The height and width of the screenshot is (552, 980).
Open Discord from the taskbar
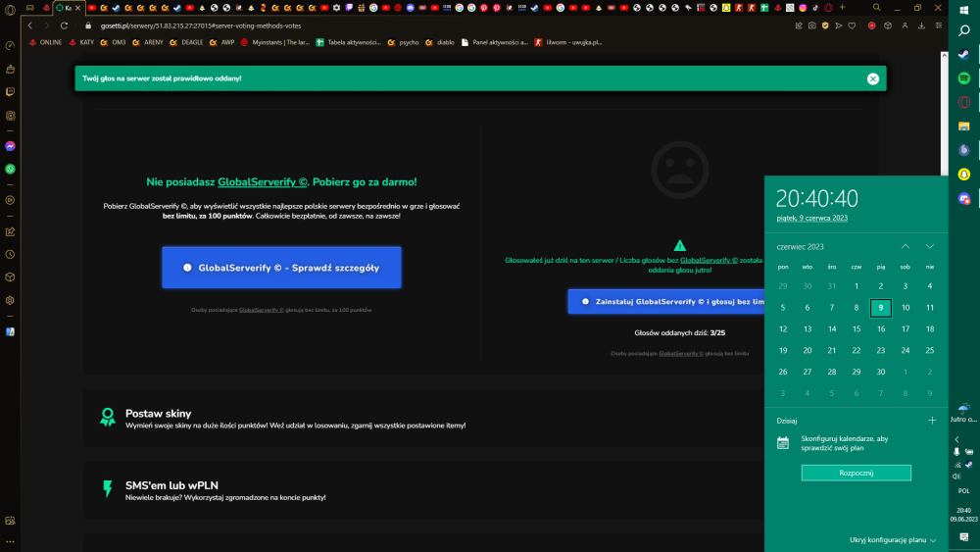tap(963, 198)
